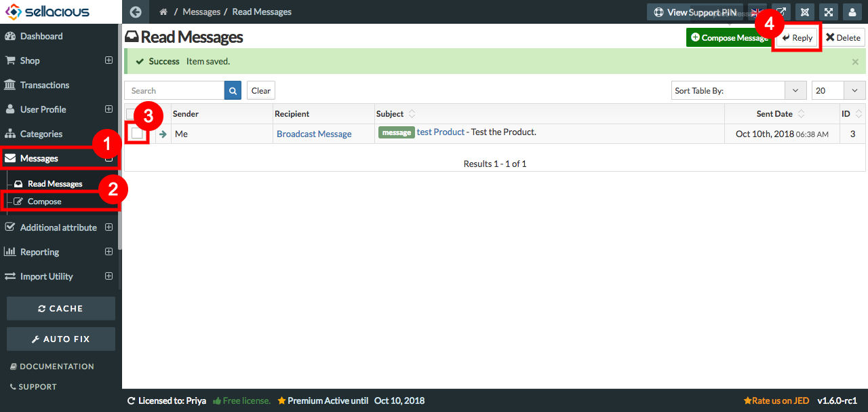Screen dimensions: 868x412
Task: Open the Read Messages submenu entry
Action: coord(55,184)
